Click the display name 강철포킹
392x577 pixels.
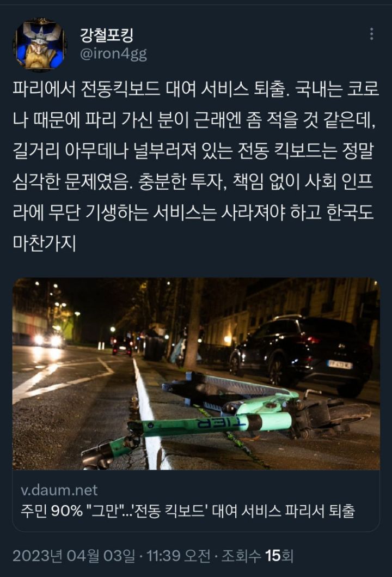107,35
